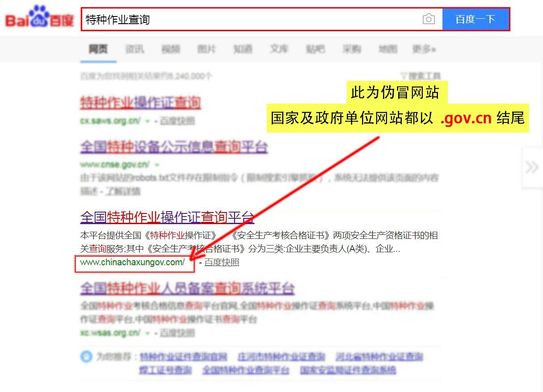Image resolution: width=543 pixels, height=392 pixels.
Task: Expand the right-side double-chevron panel
Action: (532, 168)
